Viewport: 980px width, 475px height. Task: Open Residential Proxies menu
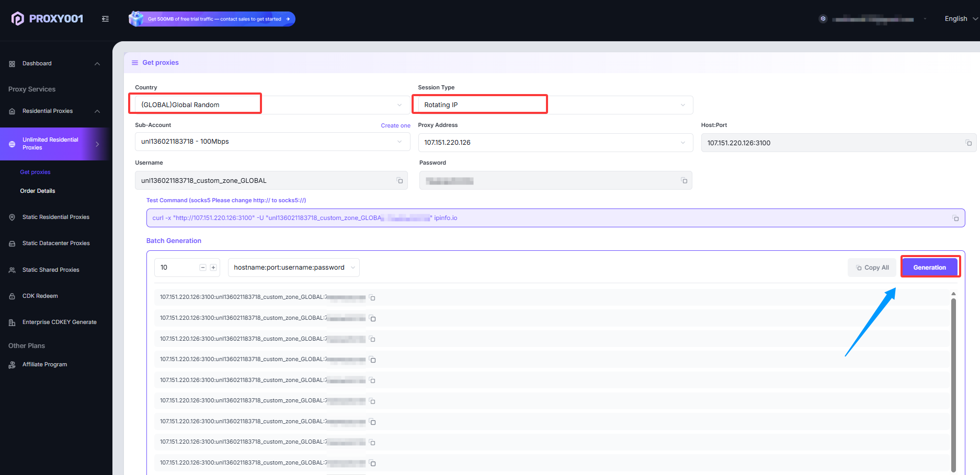click(x=48, y=111)
